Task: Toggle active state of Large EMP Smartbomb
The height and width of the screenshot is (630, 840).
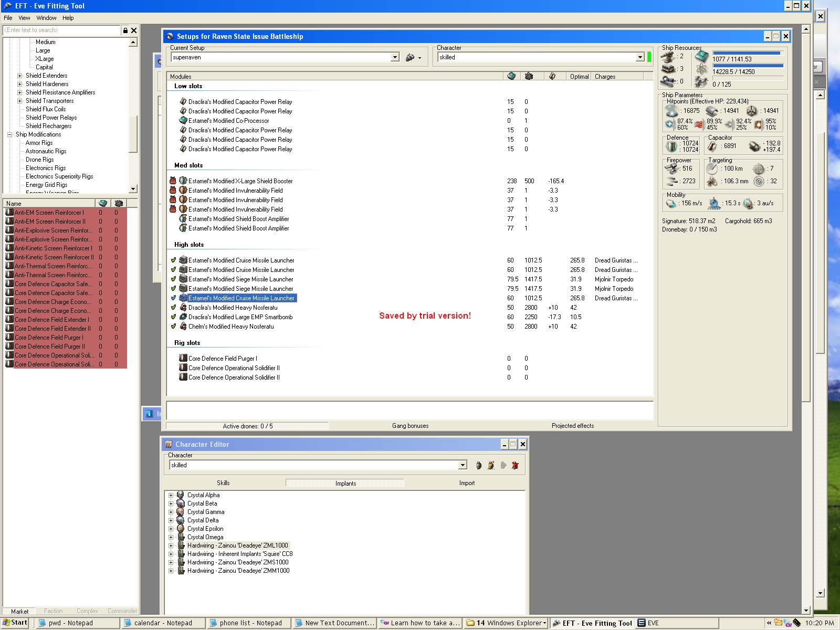Action: [x=173, y=317]
